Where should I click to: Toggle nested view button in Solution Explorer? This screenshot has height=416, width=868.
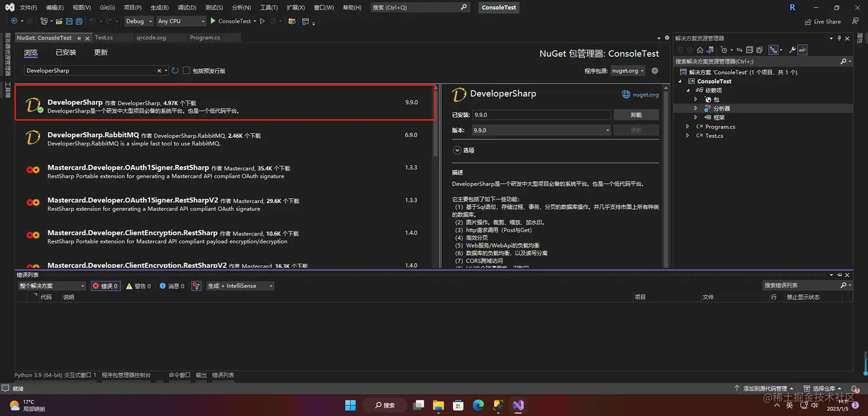coord(773,50)
